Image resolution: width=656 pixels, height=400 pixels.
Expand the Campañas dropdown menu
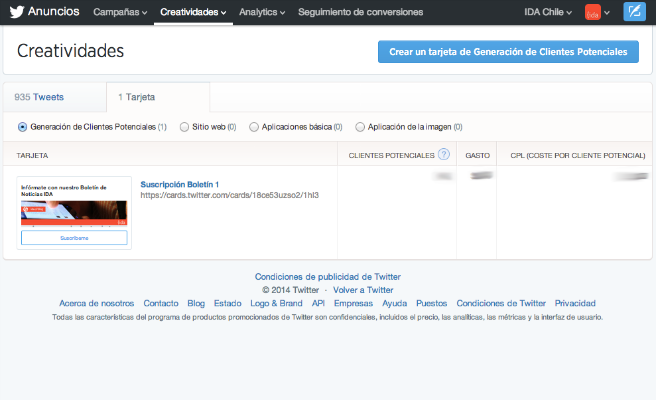point(120,12)
